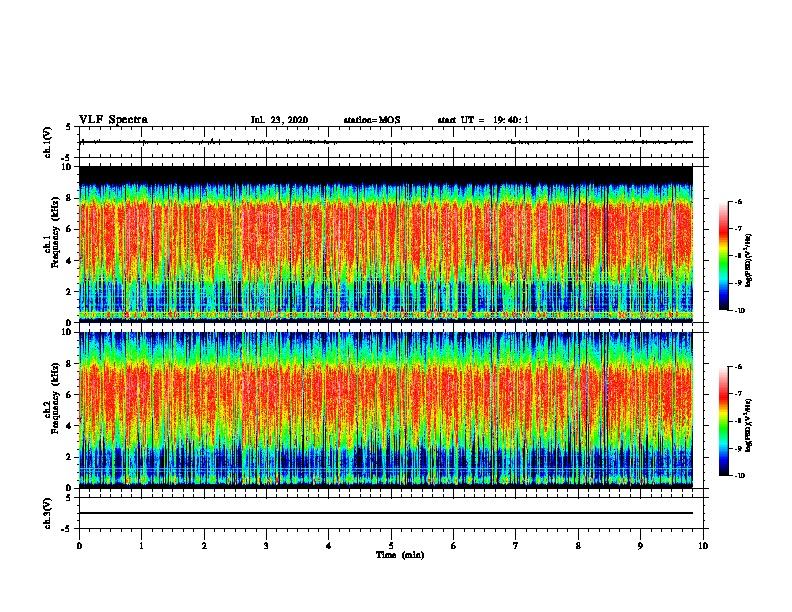Click the ch.2 Frequency (kHz) axis label
Viewport: 792px width, 612px height.
55,398
